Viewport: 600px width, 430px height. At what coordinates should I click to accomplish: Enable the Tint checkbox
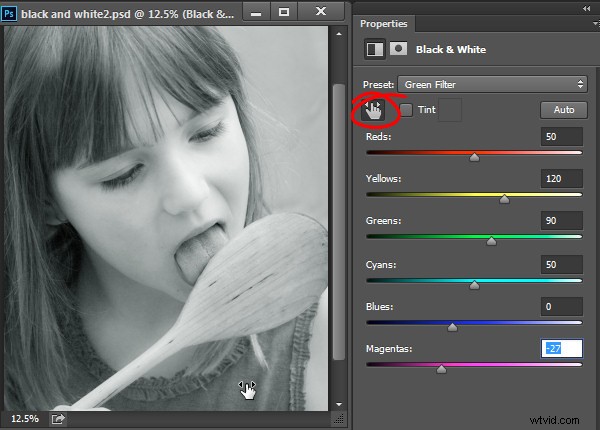(406, 110)
